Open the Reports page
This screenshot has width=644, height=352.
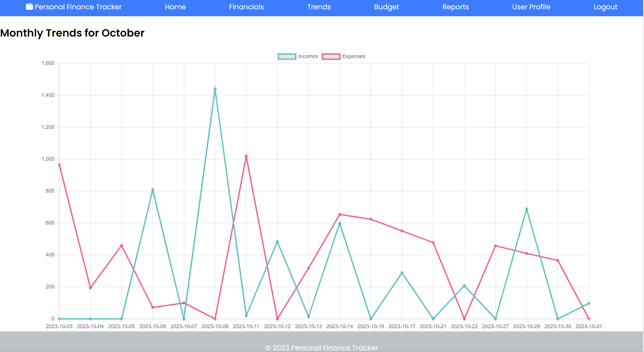tap(456, 7)
